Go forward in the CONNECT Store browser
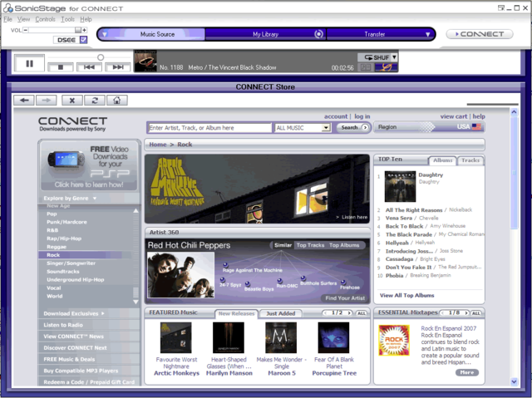 (47, 101)
